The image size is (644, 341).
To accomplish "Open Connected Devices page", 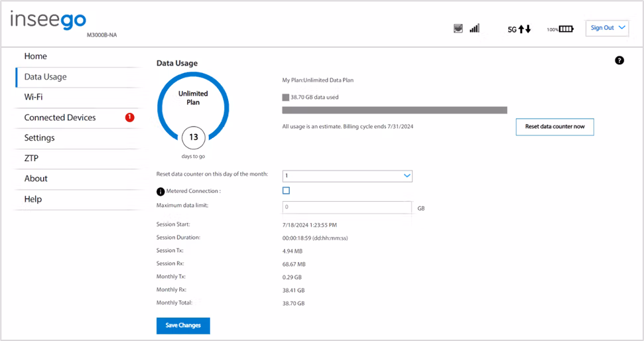I will tap(60, 117).
